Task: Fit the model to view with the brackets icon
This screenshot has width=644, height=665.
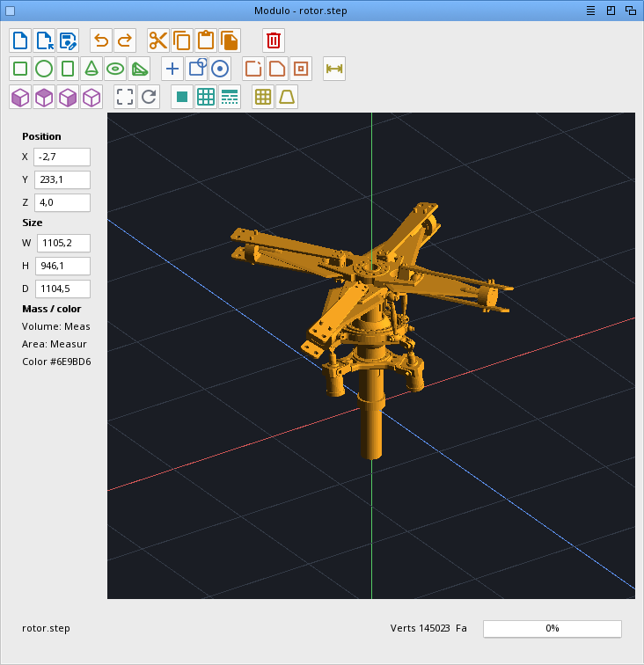Action: click(x=125, y=97)
